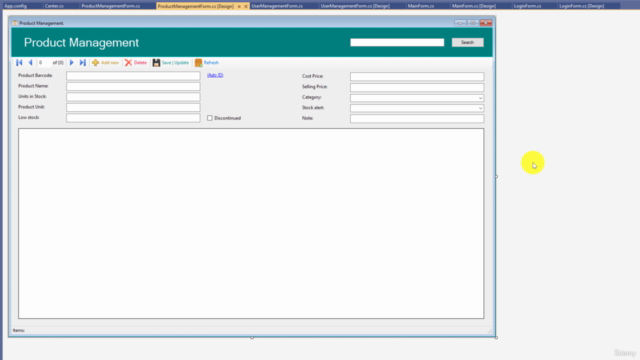The height and width of the screenshot is (360, 640).
Task: Click the (Auto ID) link
Action: pos(215,75)
